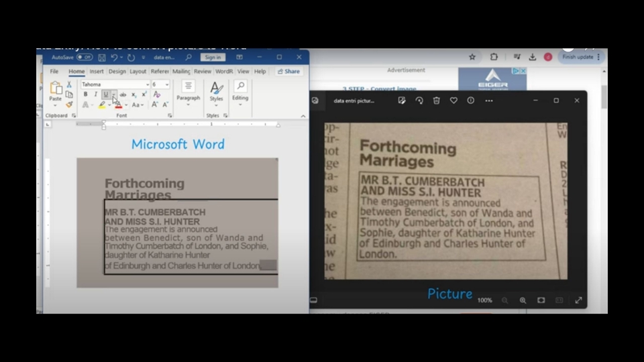
Task: Open the Styles gallery button
Action: tap(216, 94)
